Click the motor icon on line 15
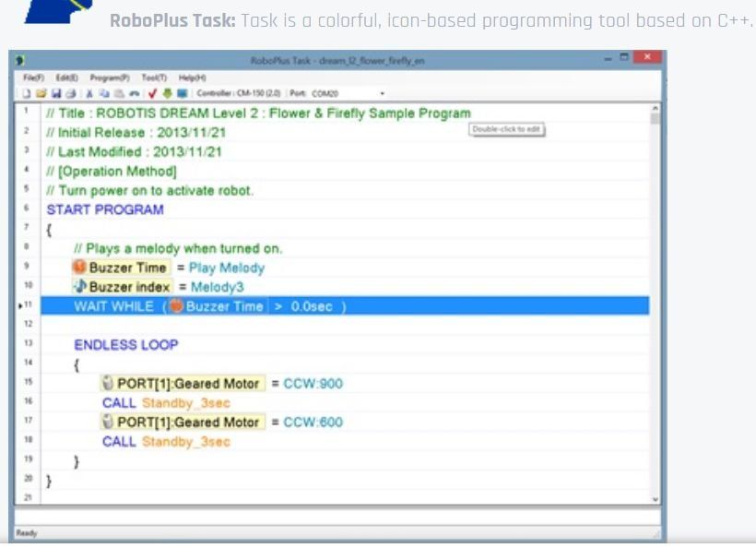Image resolution: width=756 pixels, height=548 pixels. (108, 383)
